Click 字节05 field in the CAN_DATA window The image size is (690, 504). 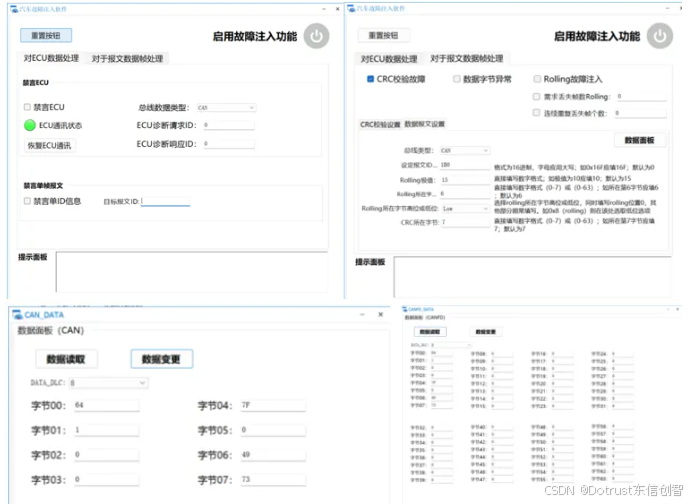coord(273,430)
